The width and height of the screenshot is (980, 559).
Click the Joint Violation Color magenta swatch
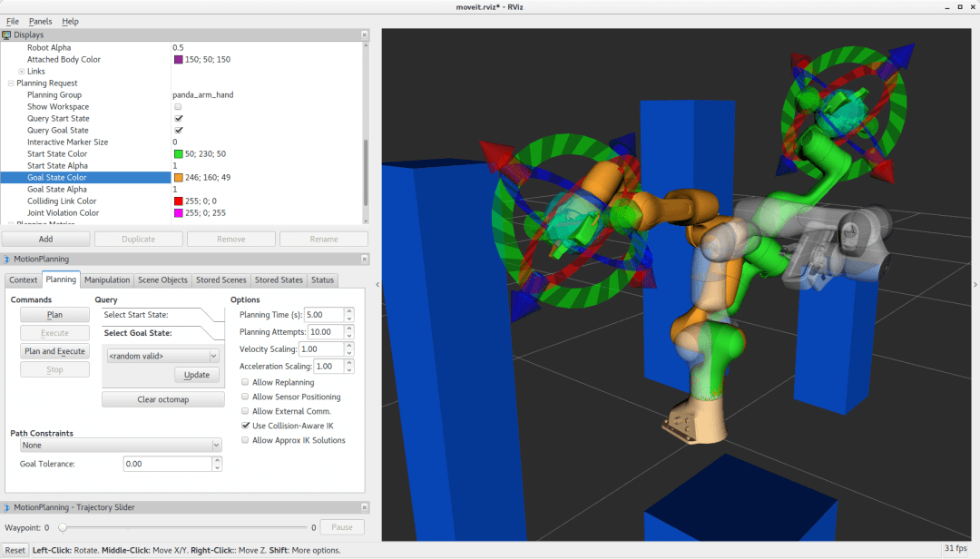(x=178, y=213)
